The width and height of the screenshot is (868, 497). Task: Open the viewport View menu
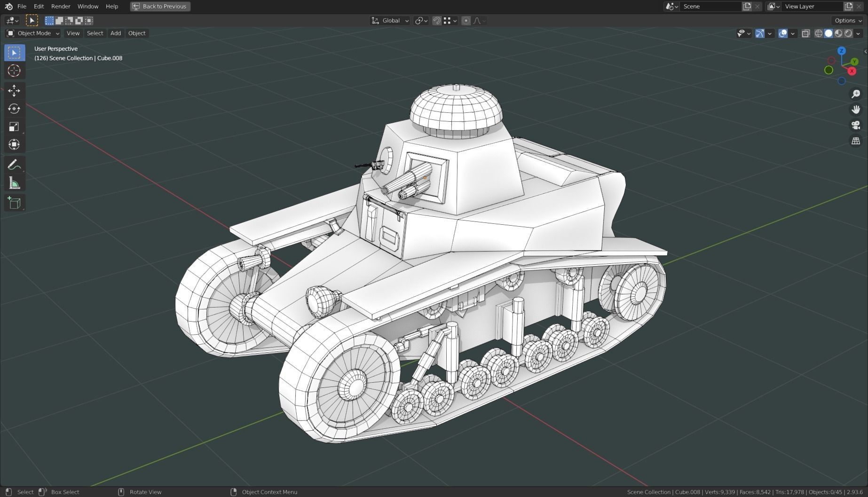tap(73, 33)
